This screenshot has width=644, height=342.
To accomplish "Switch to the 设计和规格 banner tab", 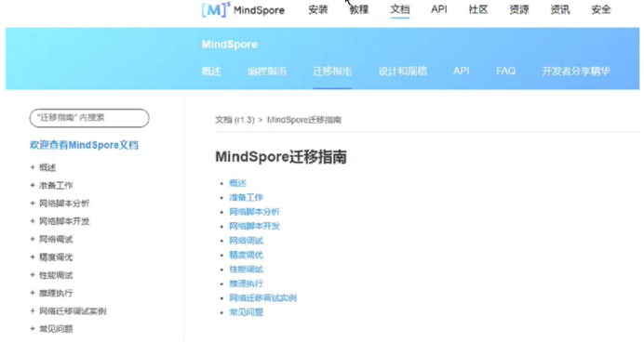I will tap(403, 72).
